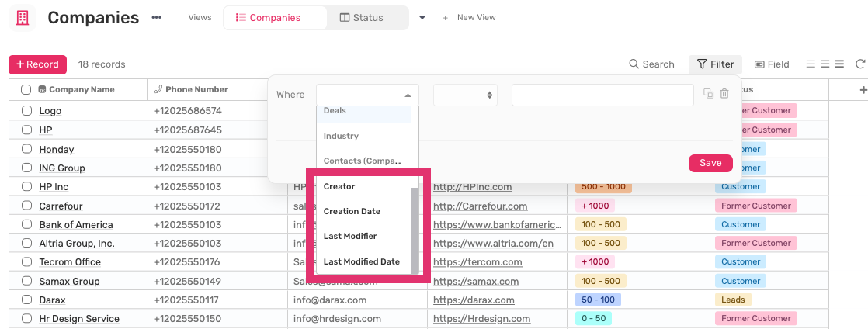Check the box for Bank of America row

(26, 224)
